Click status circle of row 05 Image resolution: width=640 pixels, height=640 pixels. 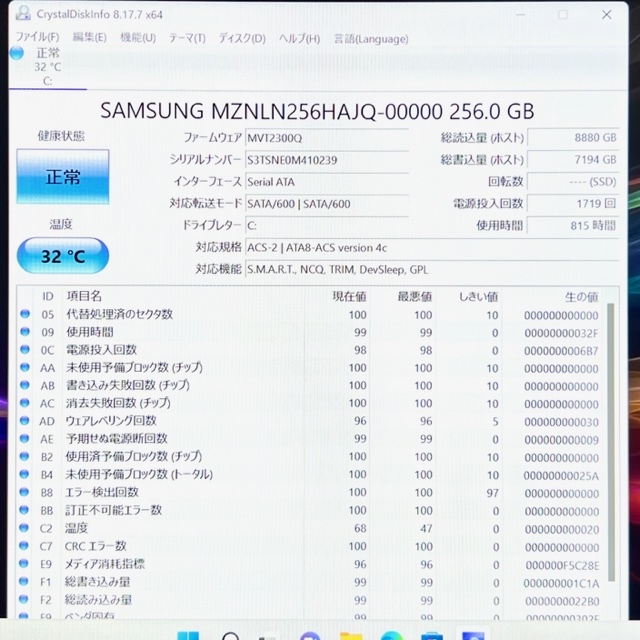coord(25,314)
